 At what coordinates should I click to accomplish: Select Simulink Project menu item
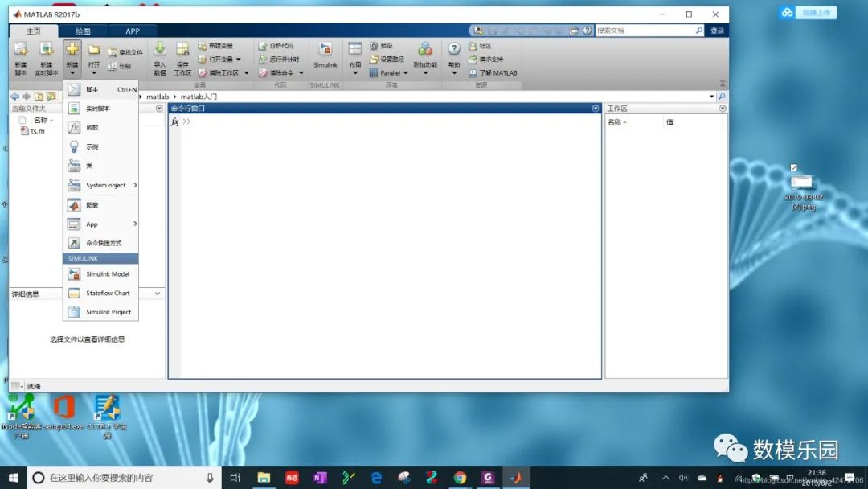(x=100, y=312)
